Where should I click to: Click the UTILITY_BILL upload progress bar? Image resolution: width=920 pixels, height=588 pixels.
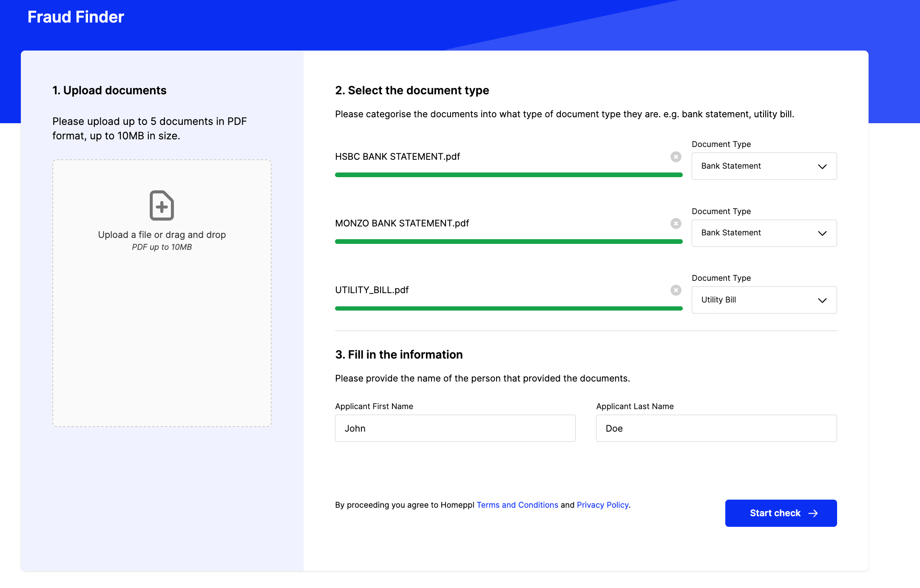[508, 308]
